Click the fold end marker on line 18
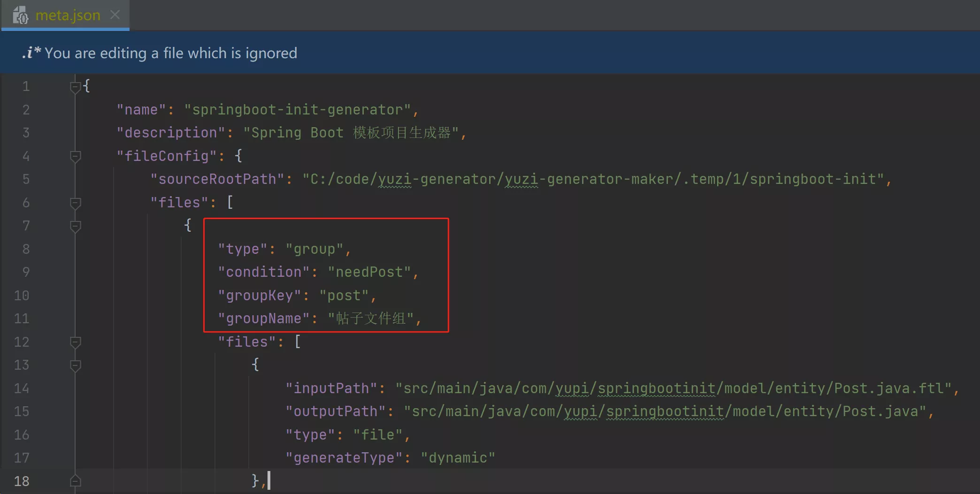Viewport: 980px width, 494px height. tap(75, 481)
